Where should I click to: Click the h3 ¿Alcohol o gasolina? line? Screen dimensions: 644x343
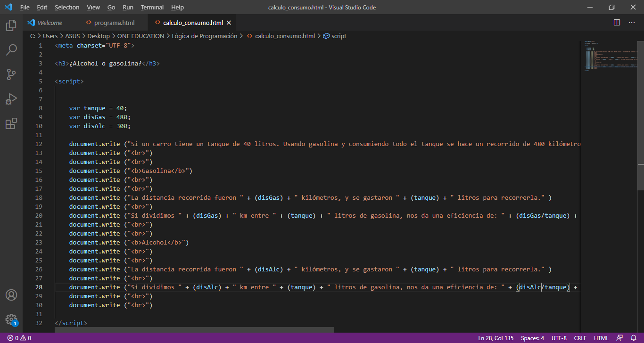point(107,63)
